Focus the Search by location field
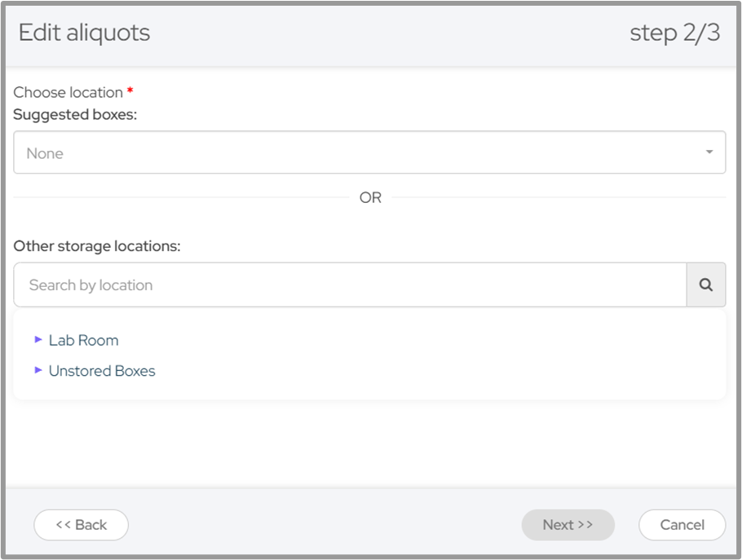Image resolution: width=742 pixels, height=560 pixels. [x=350, y=285]
